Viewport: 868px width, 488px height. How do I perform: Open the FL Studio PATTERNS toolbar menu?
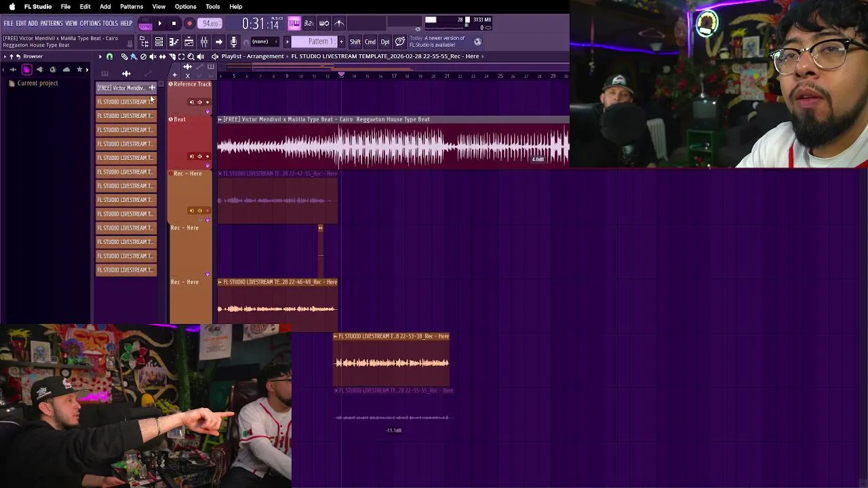(x=52, y=23)
